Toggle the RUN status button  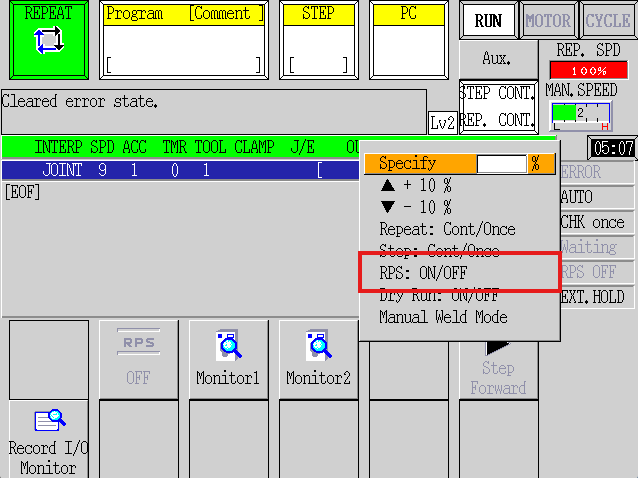pyautogui.click(x=488, y=20)
